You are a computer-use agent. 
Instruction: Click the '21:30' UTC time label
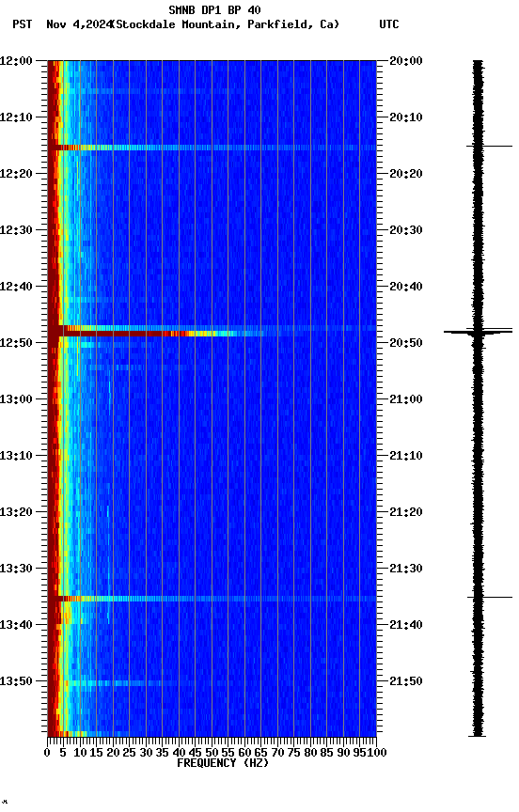point(406,569)
